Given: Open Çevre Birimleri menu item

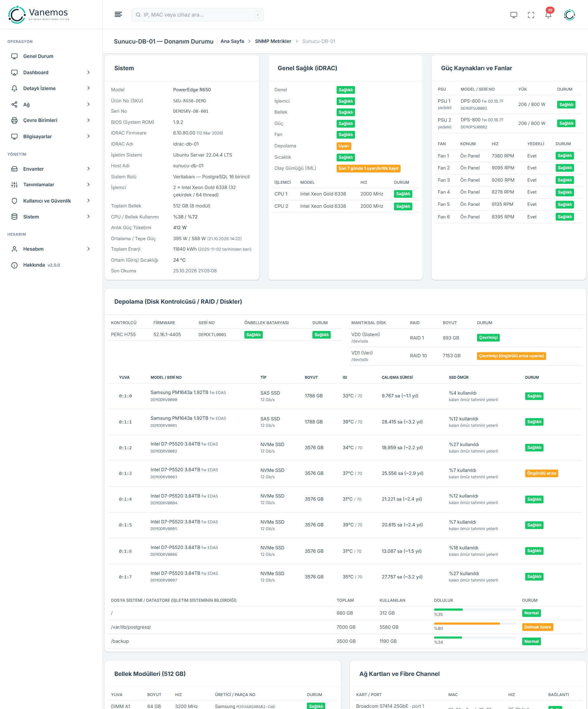Looking at the screenshot, I should click(x=51, y=120).
